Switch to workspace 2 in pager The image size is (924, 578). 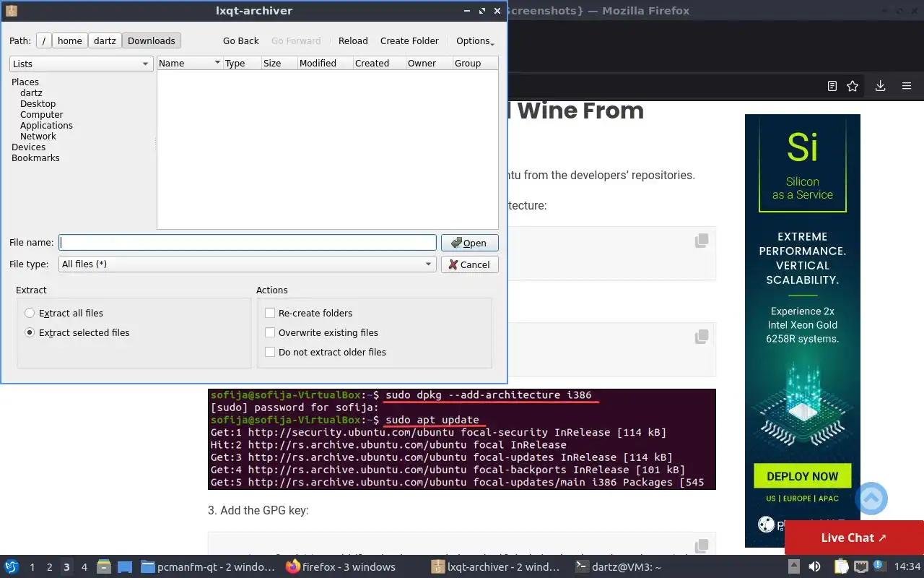49,567
